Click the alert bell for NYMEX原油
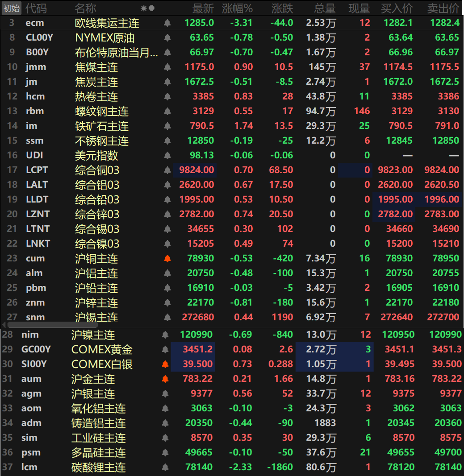 (167, 37)
